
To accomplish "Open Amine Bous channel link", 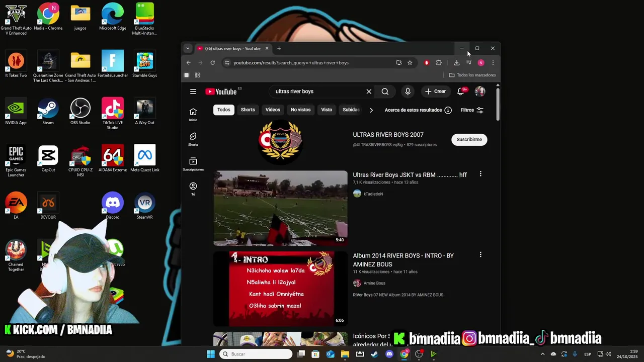I will pyautogui.click(x=374, y=283).
